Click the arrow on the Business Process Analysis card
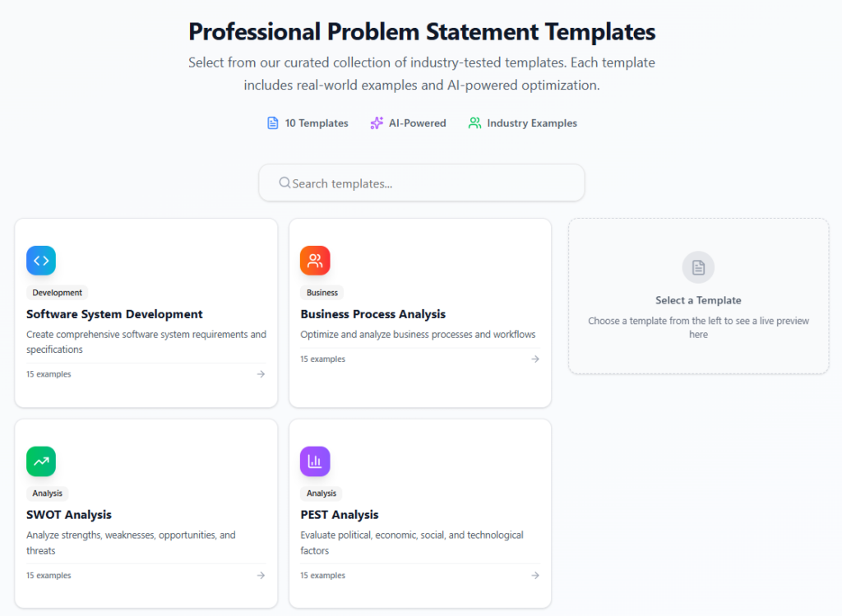 click(x=535, y=359)
